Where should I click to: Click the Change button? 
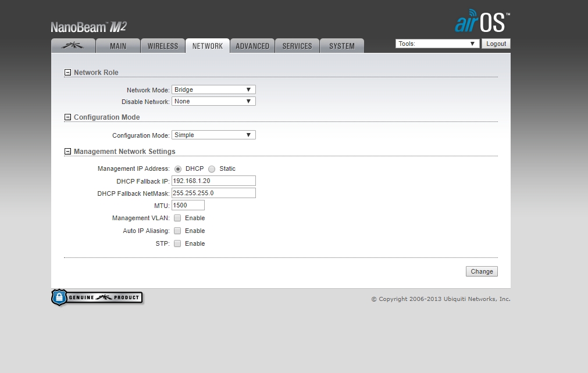pyautogui.click(x=482, y=271)
